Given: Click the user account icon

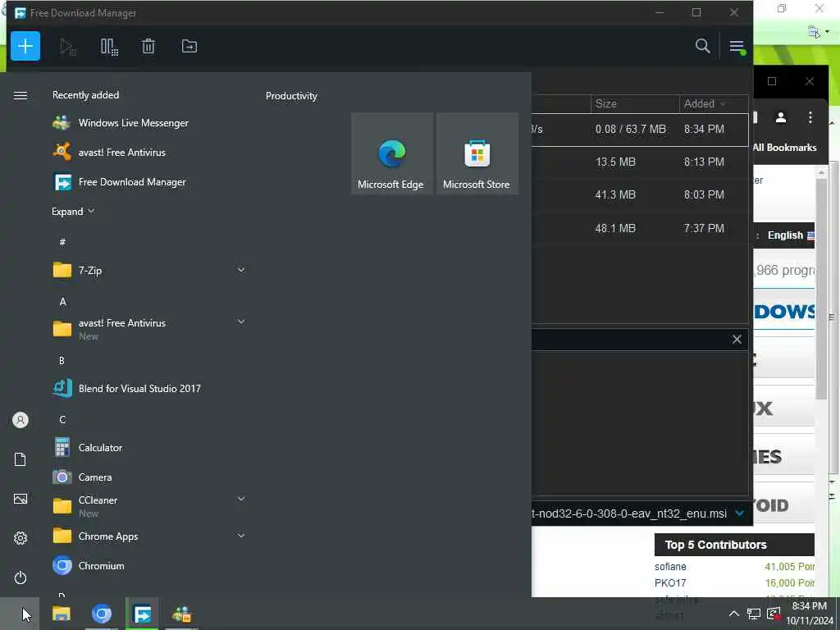Looking at the screenshot, I should [x=21, y=420].
